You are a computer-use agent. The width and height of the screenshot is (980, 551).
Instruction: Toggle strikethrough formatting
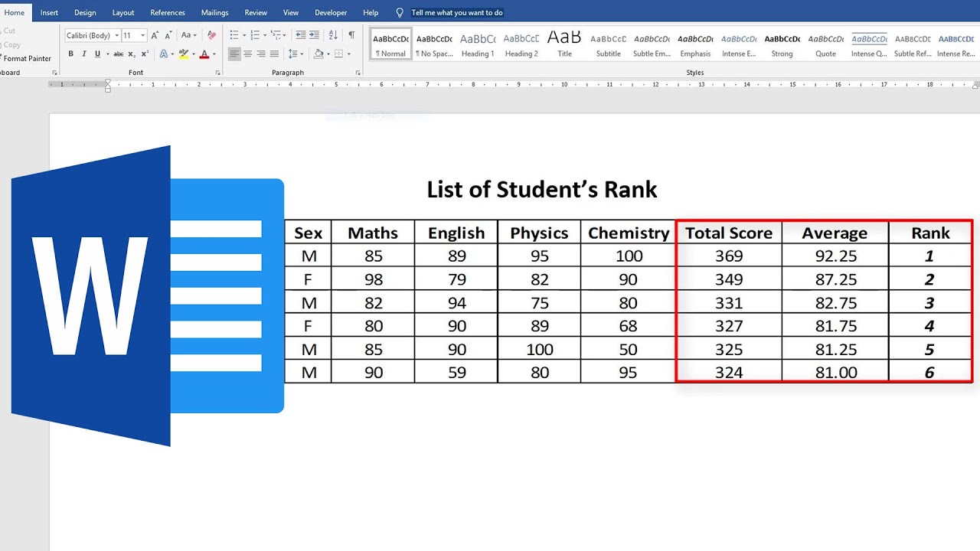[118, 54]
